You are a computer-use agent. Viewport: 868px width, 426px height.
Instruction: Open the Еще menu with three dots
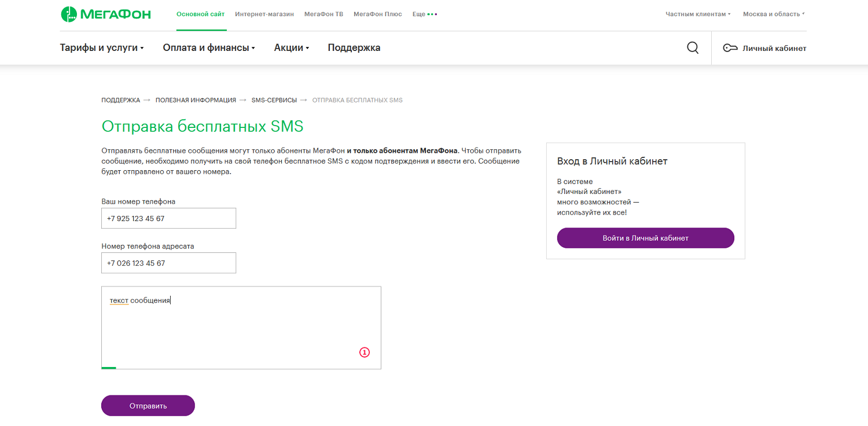[425, 14]
